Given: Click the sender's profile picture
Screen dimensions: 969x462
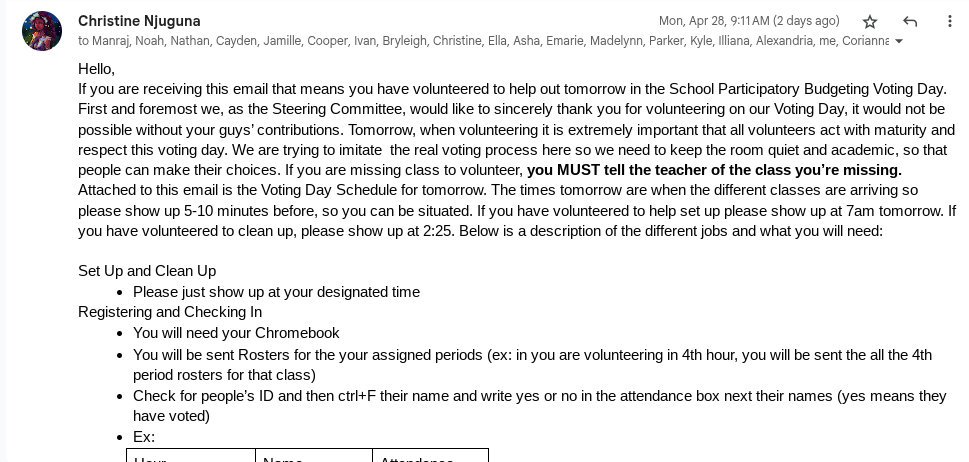Looking at the screenshot, I should pos(42,31).
